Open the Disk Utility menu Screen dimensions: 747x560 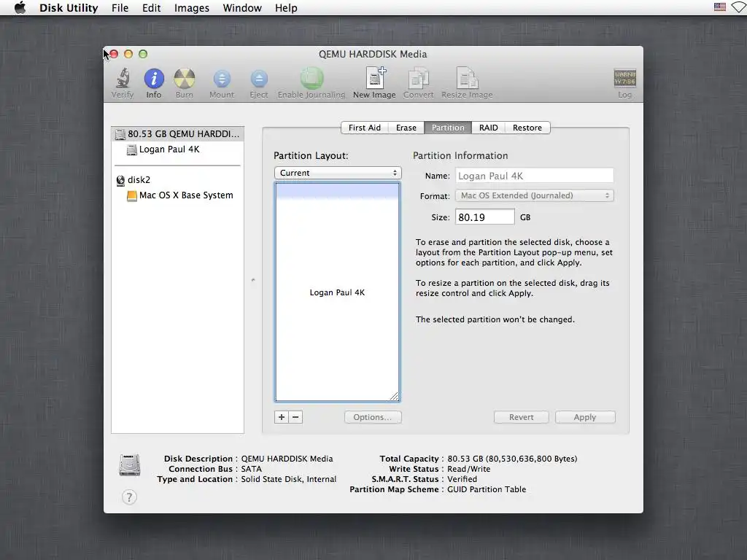tap(69, 7)
